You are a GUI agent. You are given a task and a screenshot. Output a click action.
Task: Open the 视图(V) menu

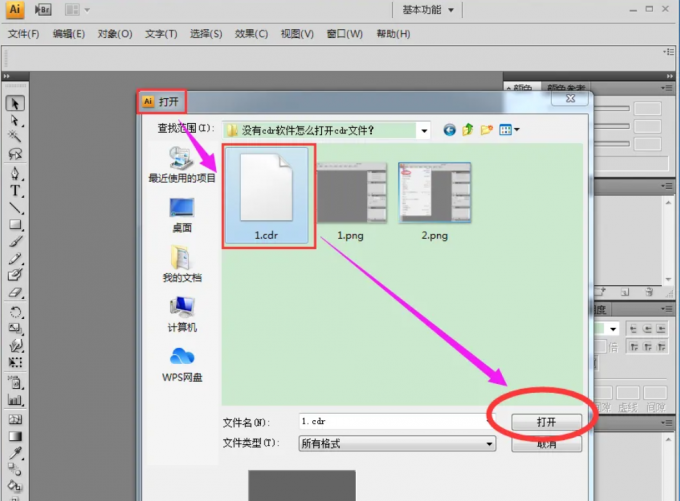pos(297,34)
